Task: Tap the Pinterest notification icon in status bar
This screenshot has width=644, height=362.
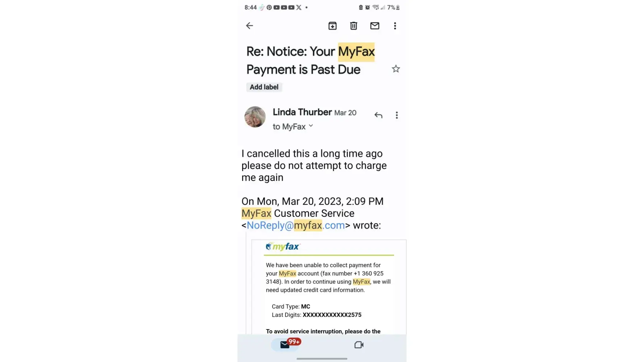Action: tap(269, 7)
